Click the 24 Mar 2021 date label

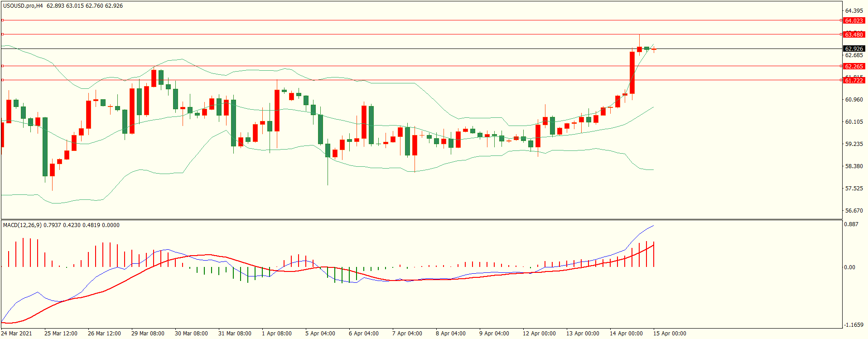(x=17, y=334)
